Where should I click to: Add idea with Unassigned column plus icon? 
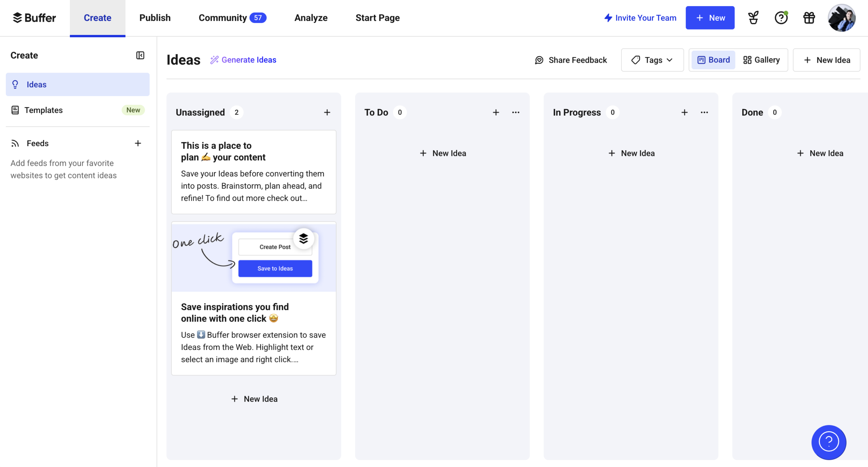[327, 112]
